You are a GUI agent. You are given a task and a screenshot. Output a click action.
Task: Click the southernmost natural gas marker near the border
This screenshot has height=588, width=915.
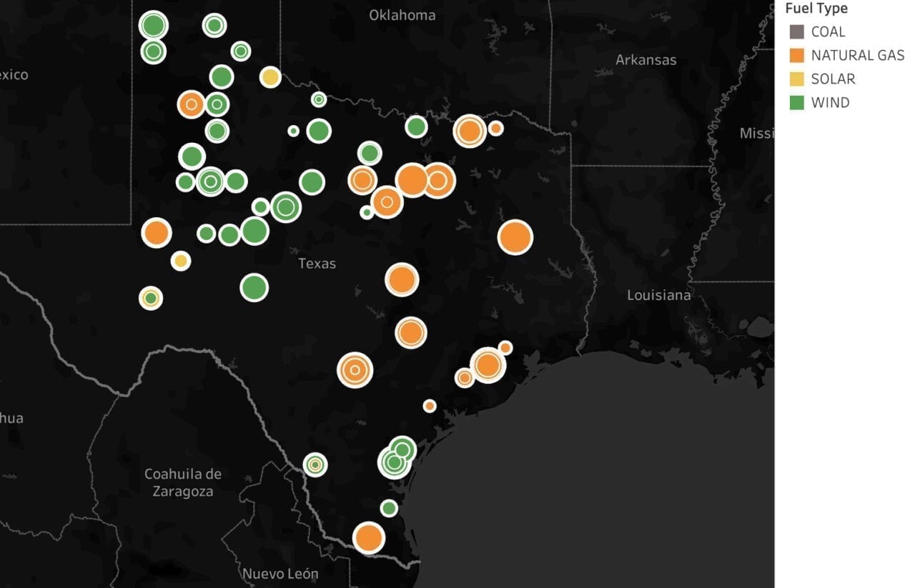pyautogui.click(x=370, y=537)
